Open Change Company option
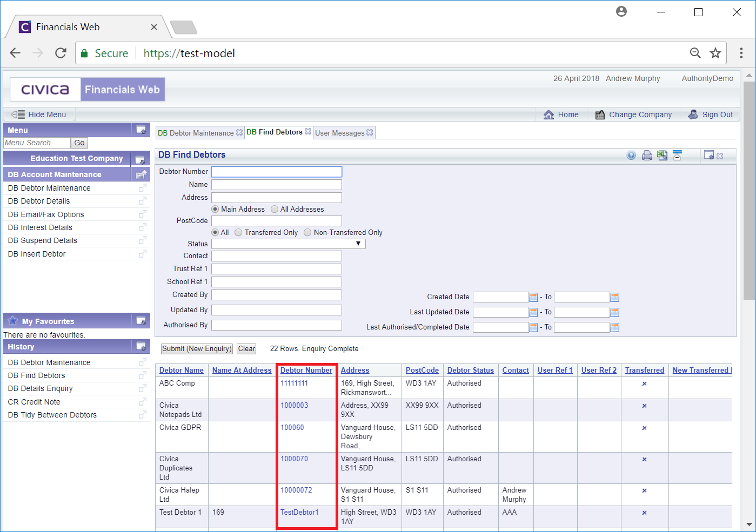Image resolution: width=756 pixels, height=532 pixels. click(x=633, y=115)
